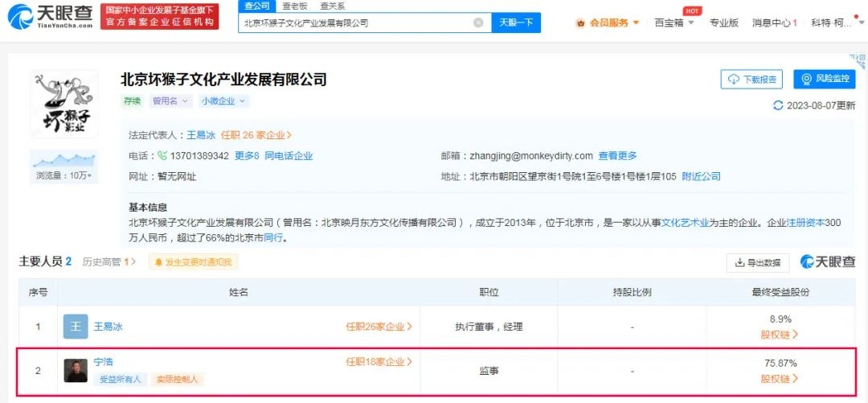The width and height of the screenshot is (868, 403).
Task: Click the 受益所有人 tag
Action: click(x=120, y=380)
